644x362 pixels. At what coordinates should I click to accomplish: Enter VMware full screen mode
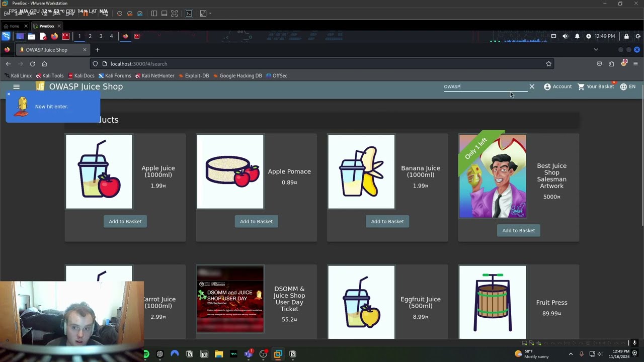pos(174,14)
